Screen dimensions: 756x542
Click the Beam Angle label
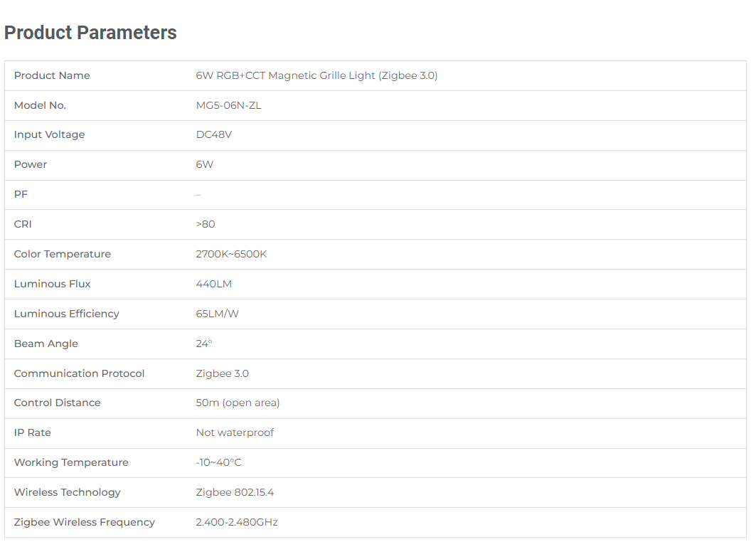tap(46, 344)
